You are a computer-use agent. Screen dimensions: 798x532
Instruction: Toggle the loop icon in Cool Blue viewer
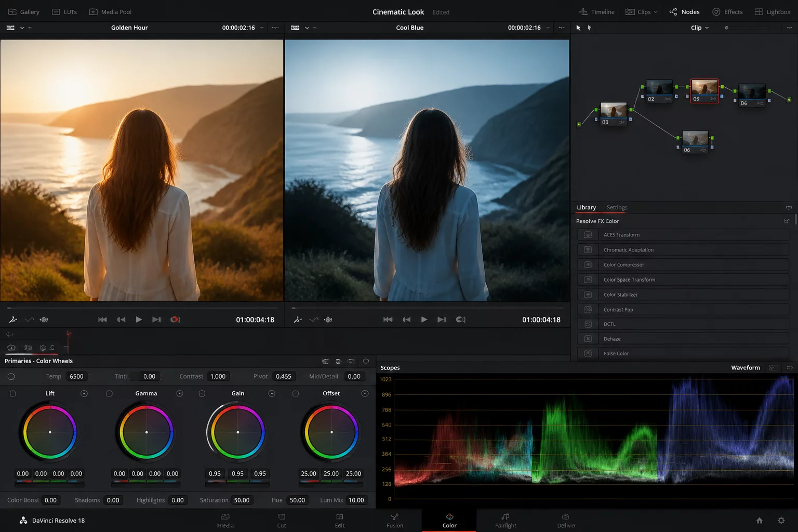[460, 320]
